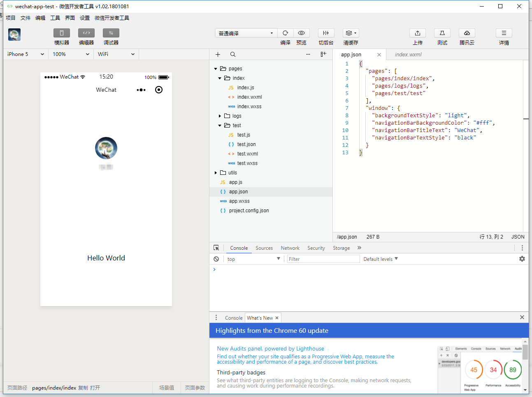
Task: Close the What's New tab
Action: (x=277, y=318)
